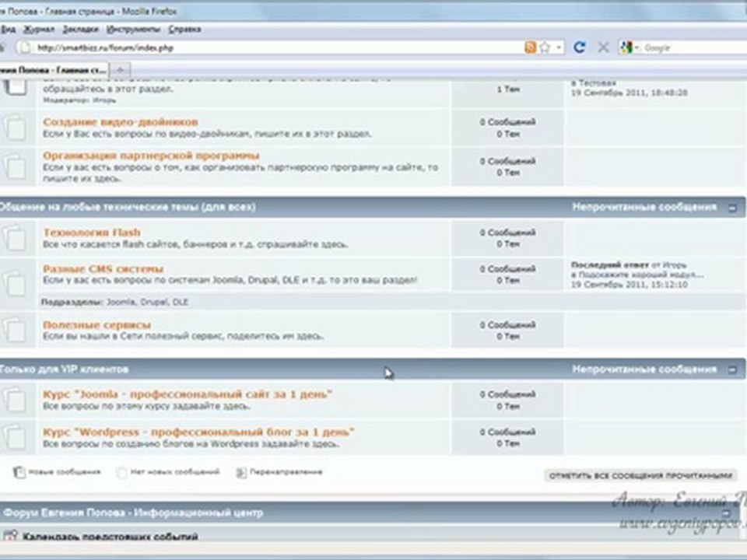The image size is (747, 560).
Task: Open the Закладки menu
Action: [x=80, y=30]
